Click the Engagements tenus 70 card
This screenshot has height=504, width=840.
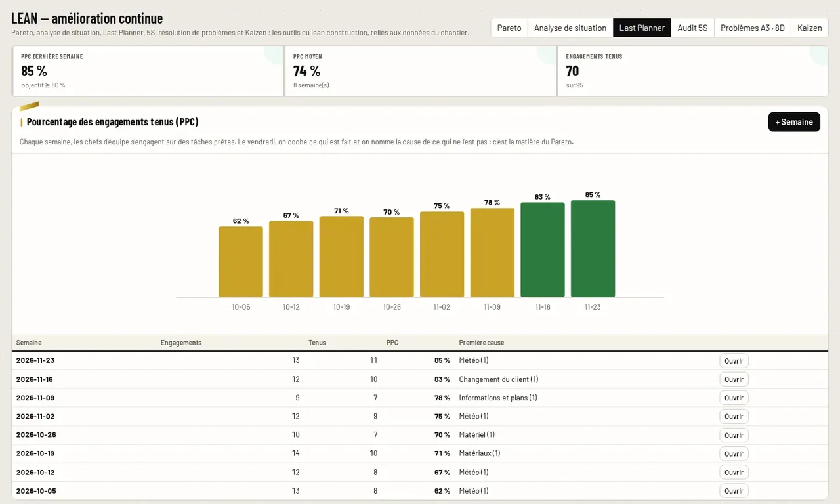click(693, 71)
